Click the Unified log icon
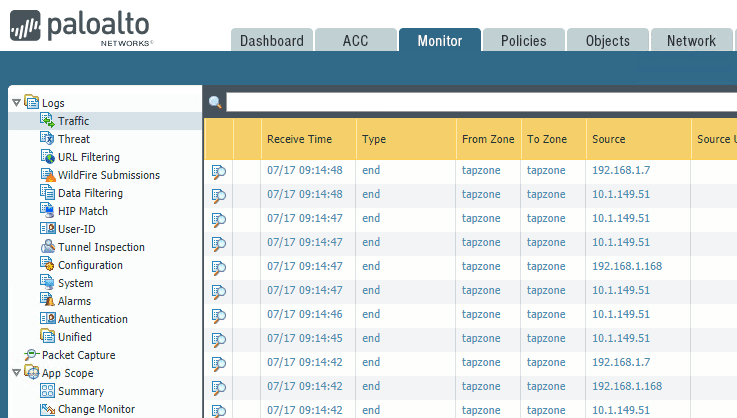 (47, 336)
